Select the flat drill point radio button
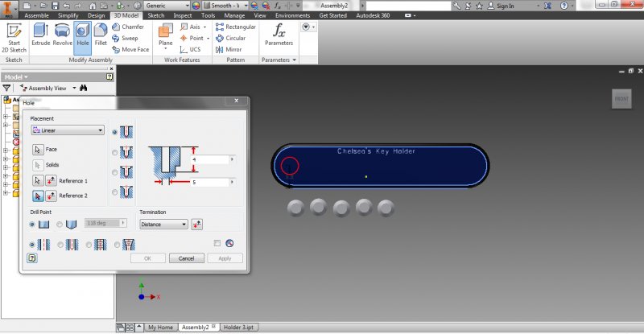This screenshot has height=334, width=644. (x=32, y=224)
